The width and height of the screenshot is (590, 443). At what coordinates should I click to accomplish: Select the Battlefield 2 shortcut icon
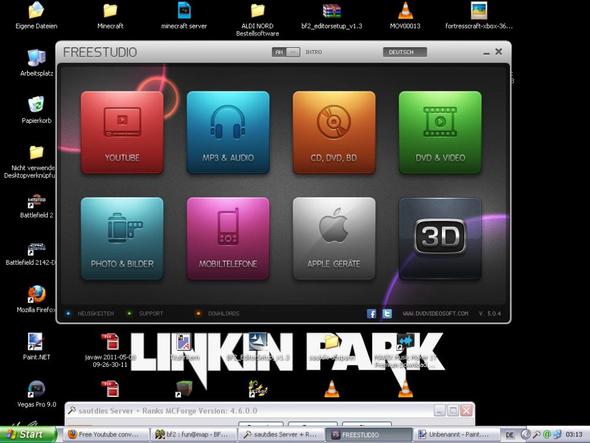point(36,206)
